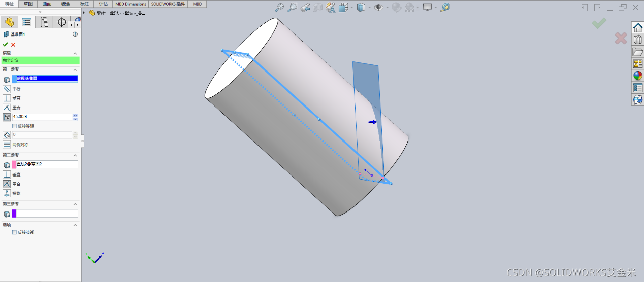Viewport: 644px width, 282px height.
Task: Open the PropertyManager tab
Action: pos(26,22)
